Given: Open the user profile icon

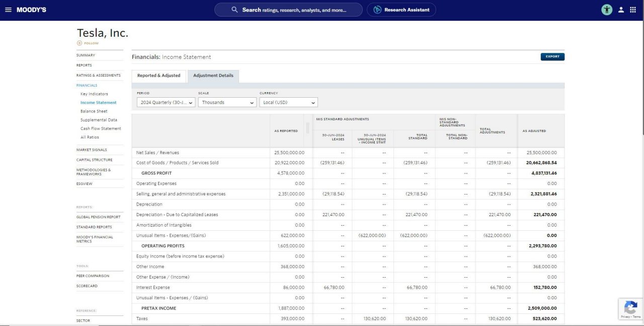Looking at the screenshot, I should (x=621, y=10).
